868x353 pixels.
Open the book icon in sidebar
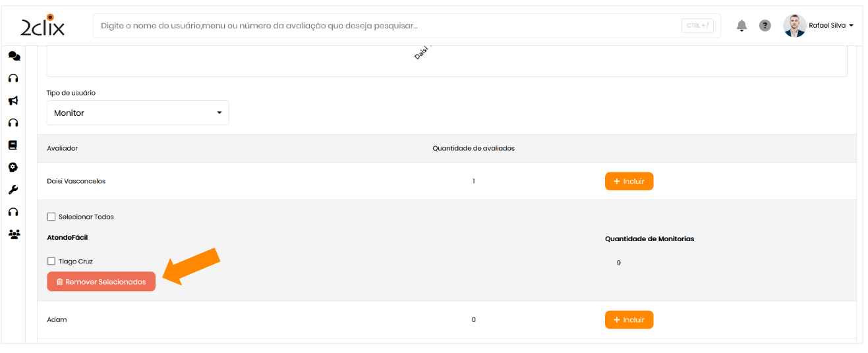point(13,145)
